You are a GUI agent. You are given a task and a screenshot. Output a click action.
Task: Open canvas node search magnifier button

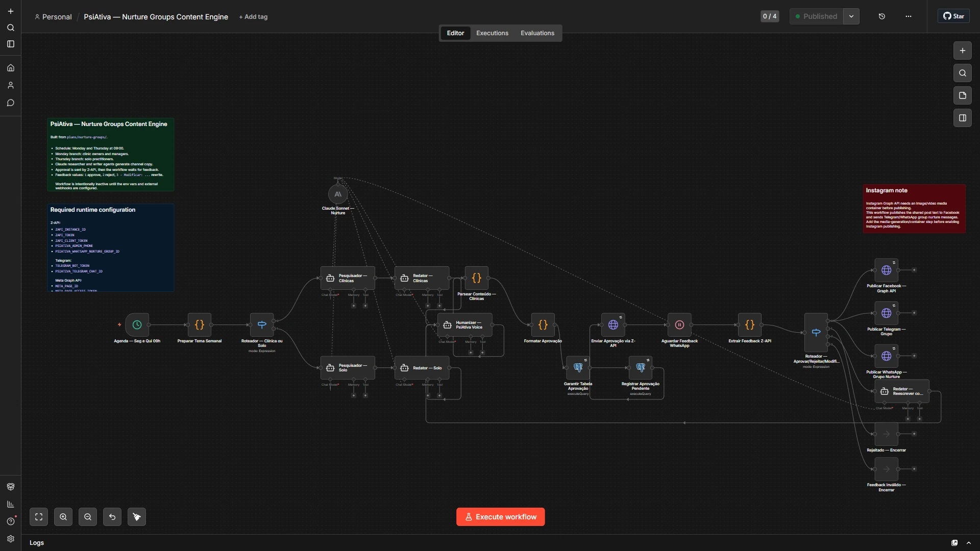(x=963, y=73)
